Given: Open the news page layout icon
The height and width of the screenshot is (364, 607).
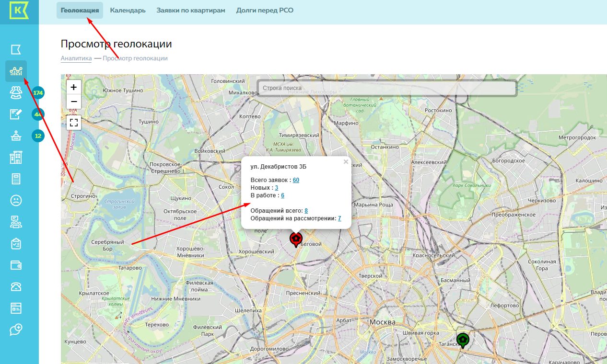Looking at the screenshot, I should (16, 307).
